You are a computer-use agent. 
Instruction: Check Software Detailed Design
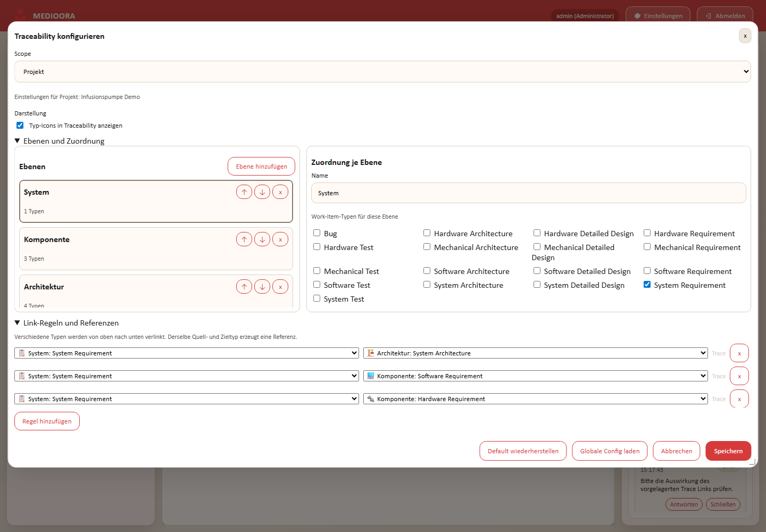[537, 271]
